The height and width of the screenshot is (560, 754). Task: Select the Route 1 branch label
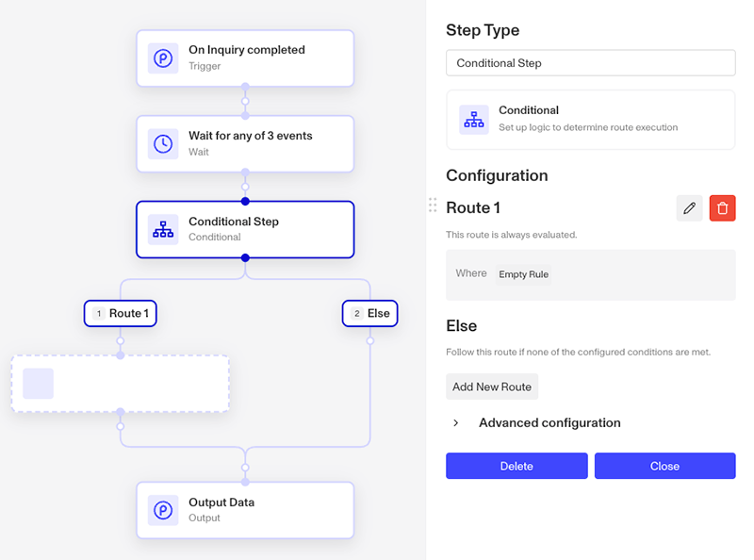click(x=121, y=314)
